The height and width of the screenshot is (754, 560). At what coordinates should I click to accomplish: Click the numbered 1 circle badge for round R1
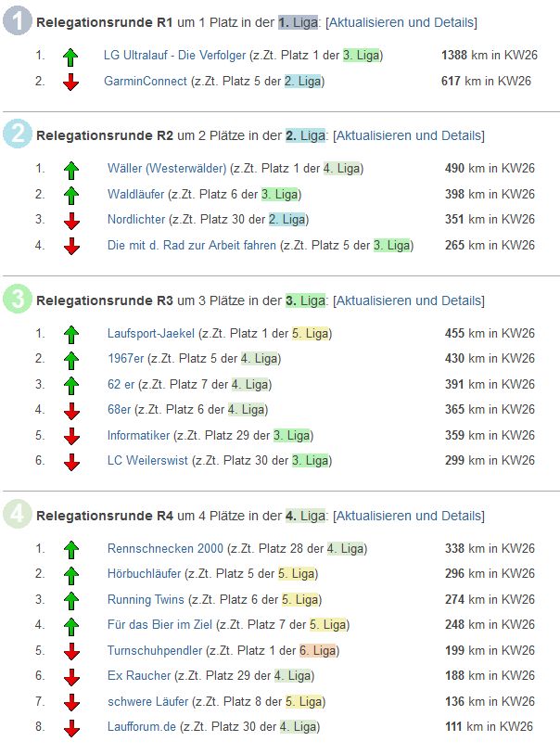[x=18, y=22]
